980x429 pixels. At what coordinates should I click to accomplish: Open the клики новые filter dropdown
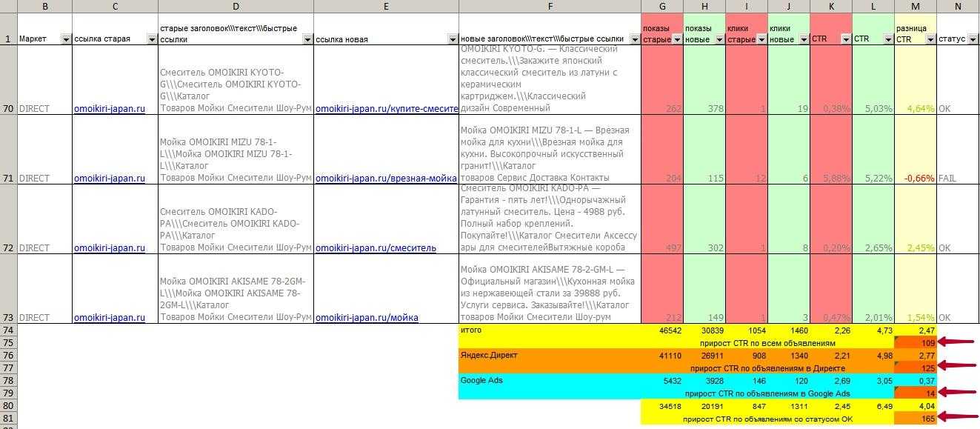point(803,39)
